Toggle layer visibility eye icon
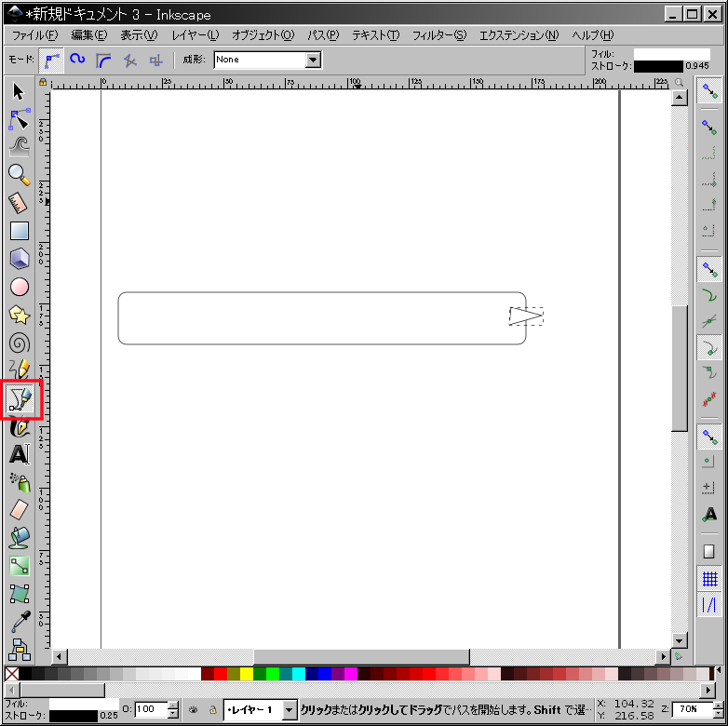Screen dimensions: 728x726 pyautogui.click(x=193, y=709)
